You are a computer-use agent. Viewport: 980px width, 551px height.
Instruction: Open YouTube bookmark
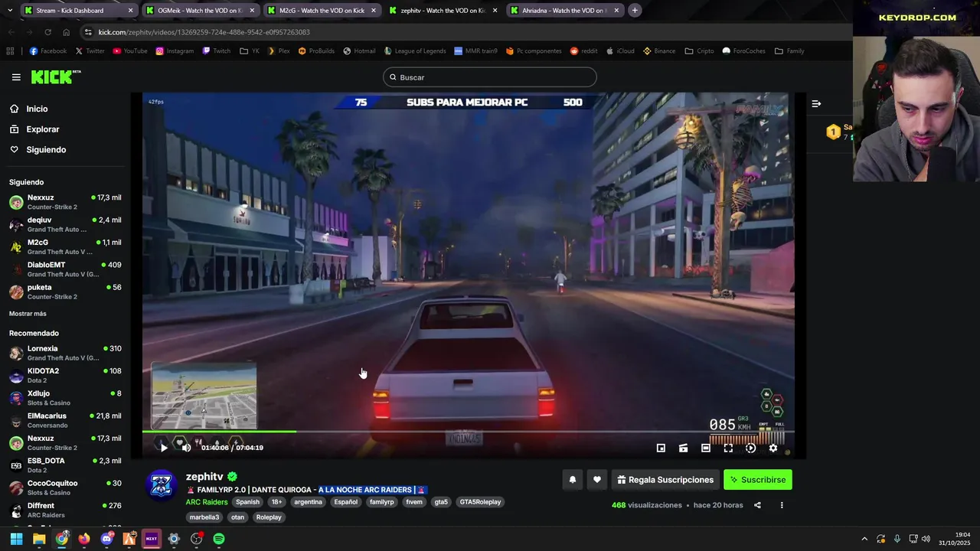129,51
